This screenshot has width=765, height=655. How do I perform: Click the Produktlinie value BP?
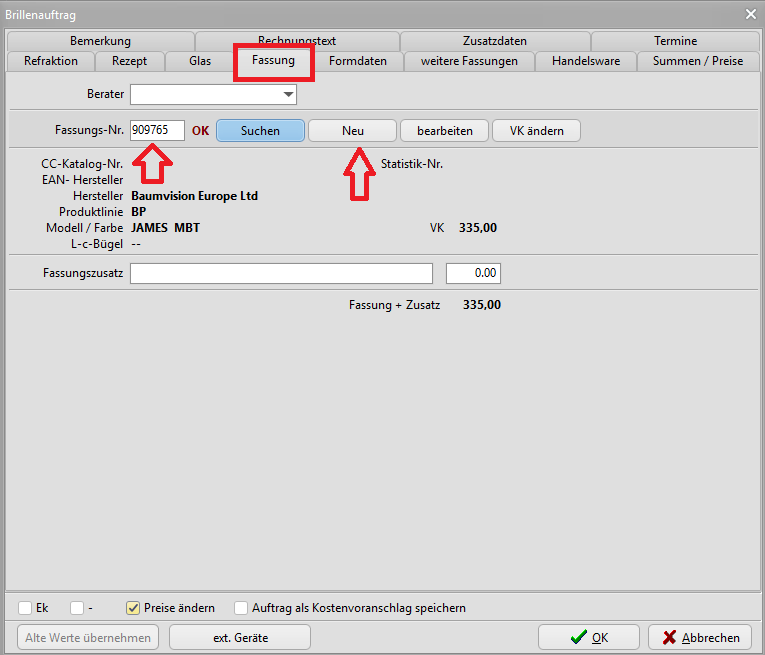point(139,212)
